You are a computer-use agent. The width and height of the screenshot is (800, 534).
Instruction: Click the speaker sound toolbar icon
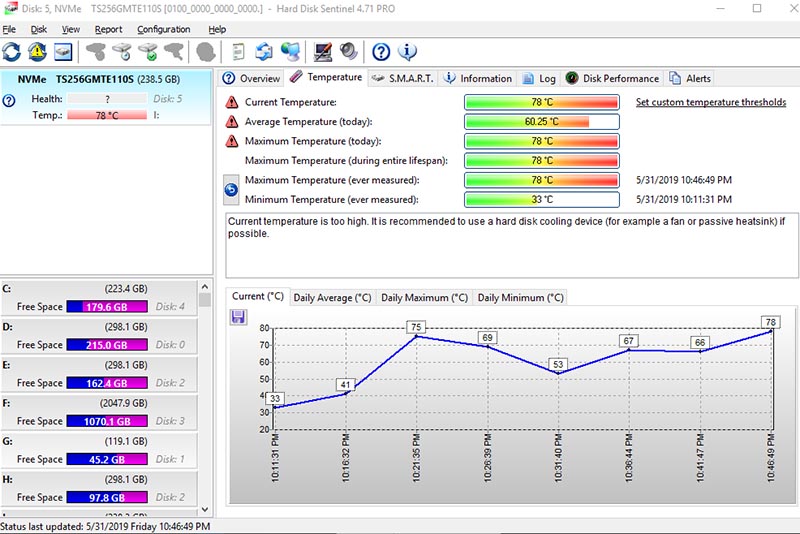pos(349,52)
